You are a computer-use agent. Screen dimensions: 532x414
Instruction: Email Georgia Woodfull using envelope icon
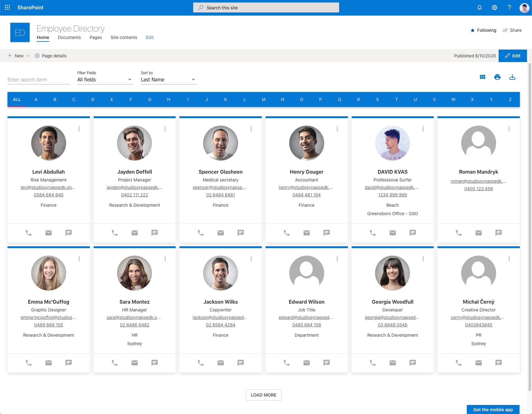pos(393,363)
